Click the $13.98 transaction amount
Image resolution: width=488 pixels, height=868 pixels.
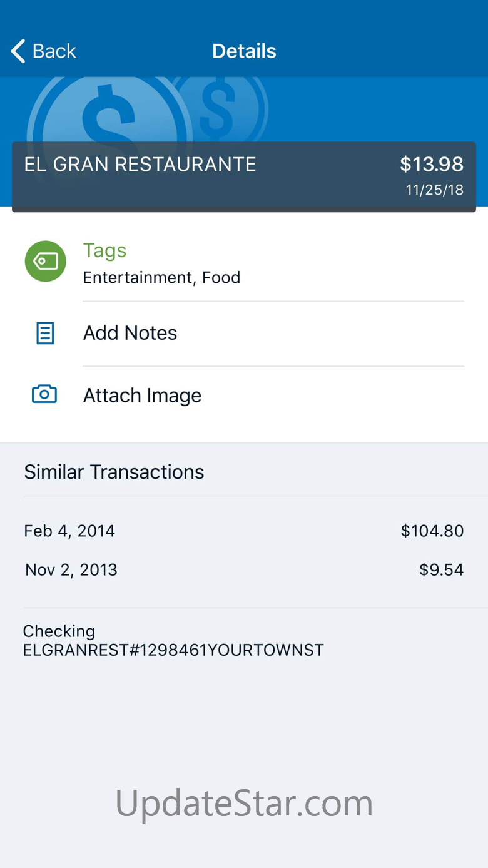click(432, 165)
